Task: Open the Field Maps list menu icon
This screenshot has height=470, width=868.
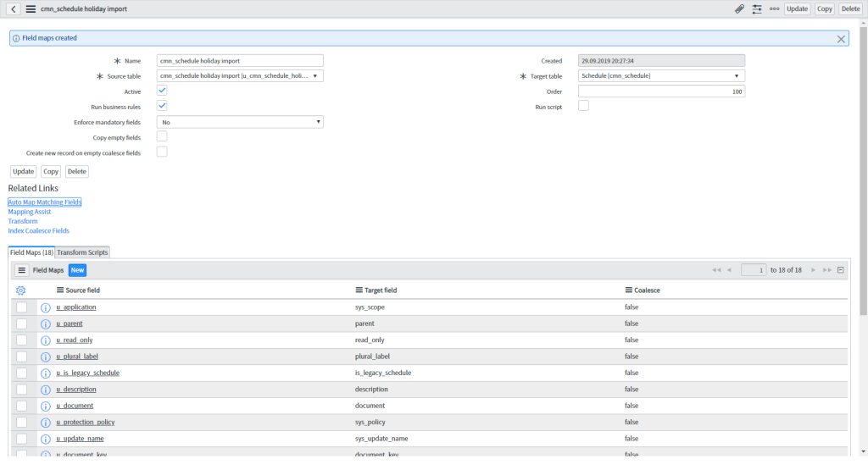Action: [x=22, y=270]
